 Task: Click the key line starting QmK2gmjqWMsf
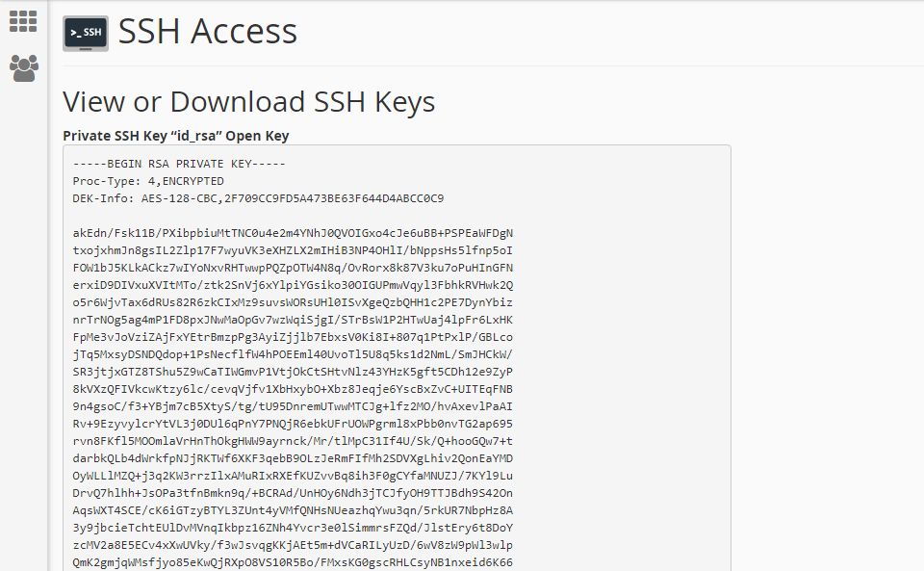click(293, 562)
